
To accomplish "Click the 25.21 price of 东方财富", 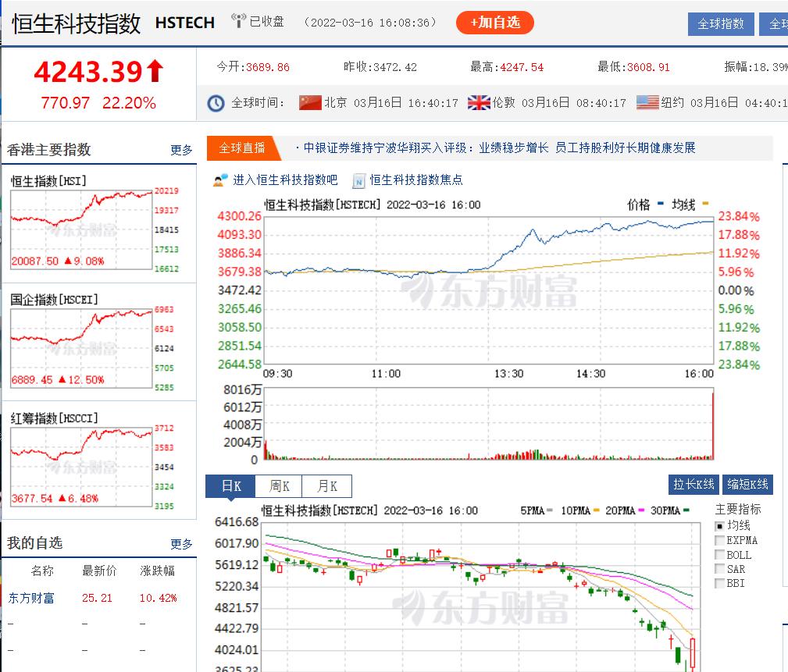I will click(x=97, y=598).
